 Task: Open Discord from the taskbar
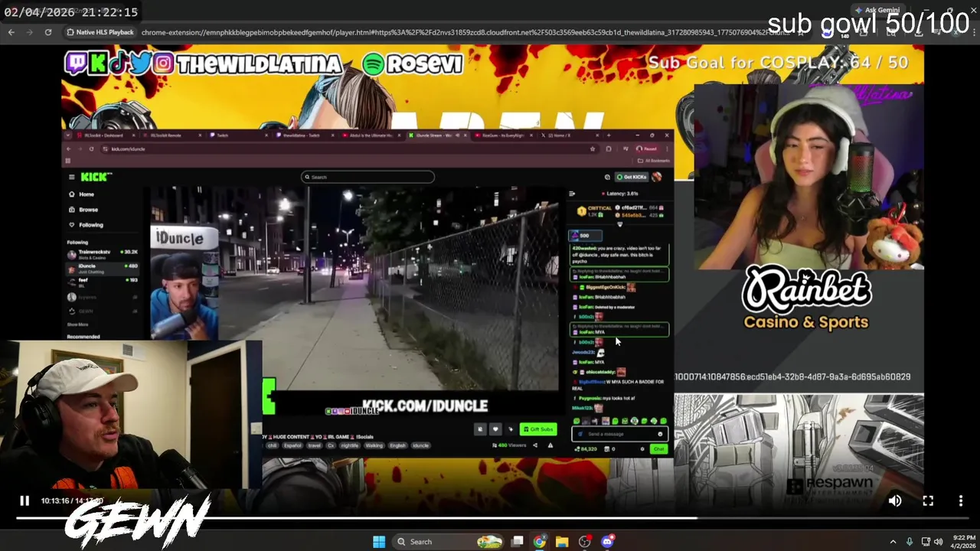[607, 542]
